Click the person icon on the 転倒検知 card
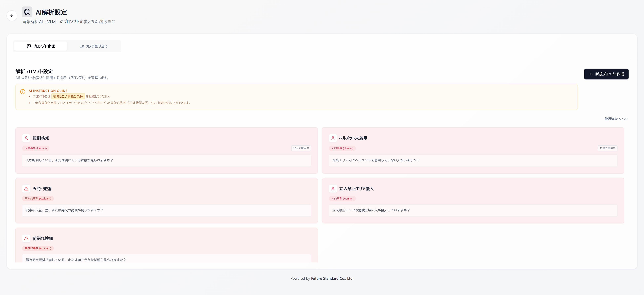This screenshot has width=644, height=295. pos(26,138)
